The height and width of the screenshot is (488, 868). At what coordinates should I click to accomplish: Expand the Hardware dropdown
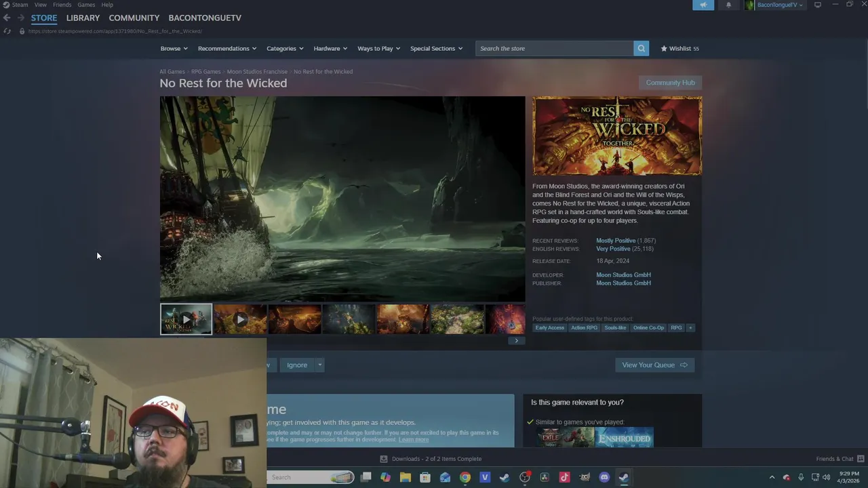click(330, 48)
